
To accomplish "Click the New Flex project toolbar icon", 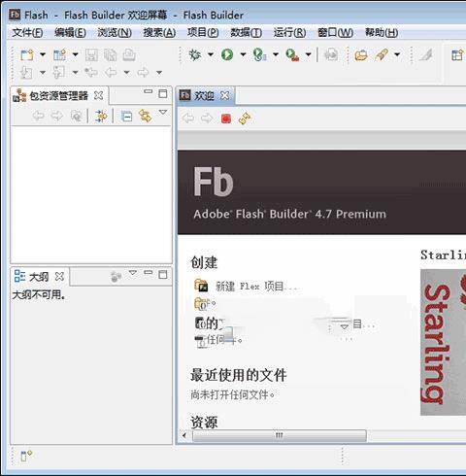I will click(x=60, y=54).
